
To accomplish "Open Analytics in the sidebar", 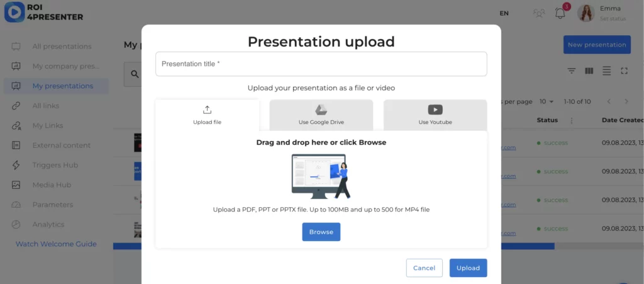I will coord(48,224).
